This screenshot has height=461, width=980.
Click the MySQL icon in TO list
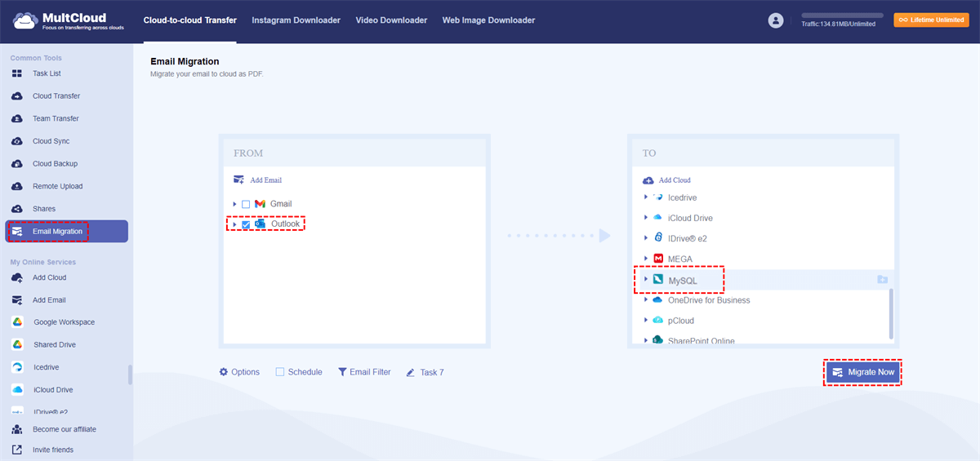click(658, 280)
